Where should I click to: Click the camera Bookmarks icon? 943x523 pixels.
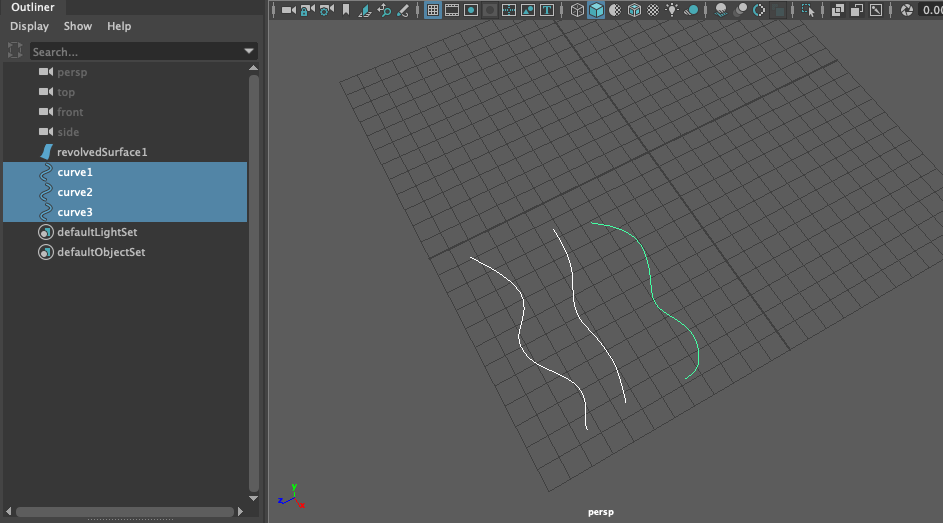coord(346,10)
